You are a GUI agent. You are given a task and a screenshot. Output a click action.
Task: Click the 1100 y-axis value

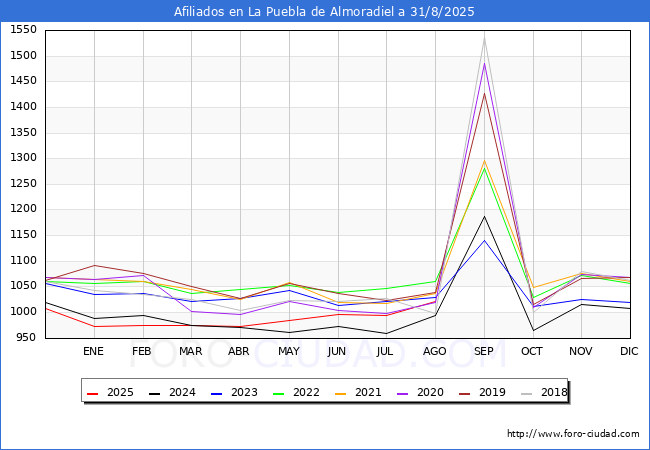(24, 261)
